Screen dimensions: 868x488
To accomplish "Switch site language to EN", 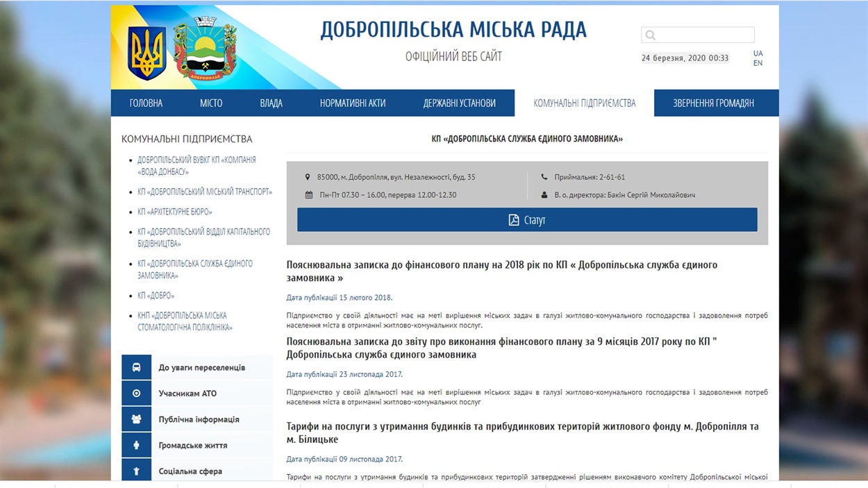I will click(758, 63).
